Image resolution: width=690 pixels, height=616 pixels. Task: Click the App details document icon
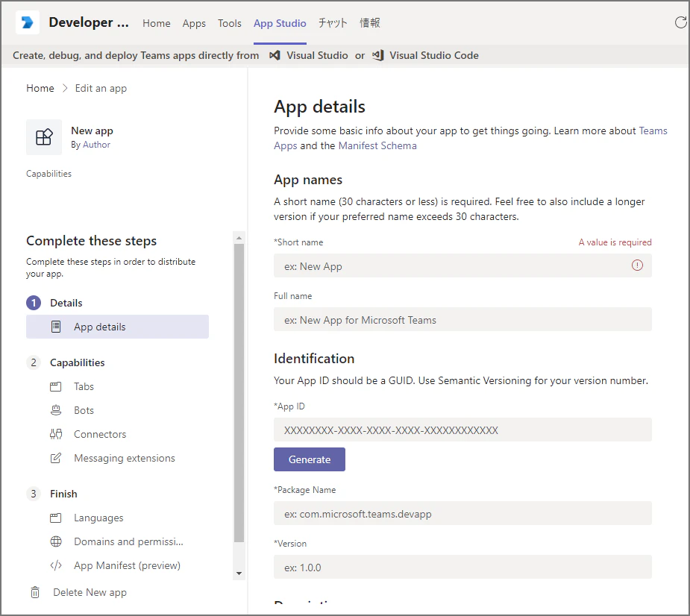click(56, 327)
